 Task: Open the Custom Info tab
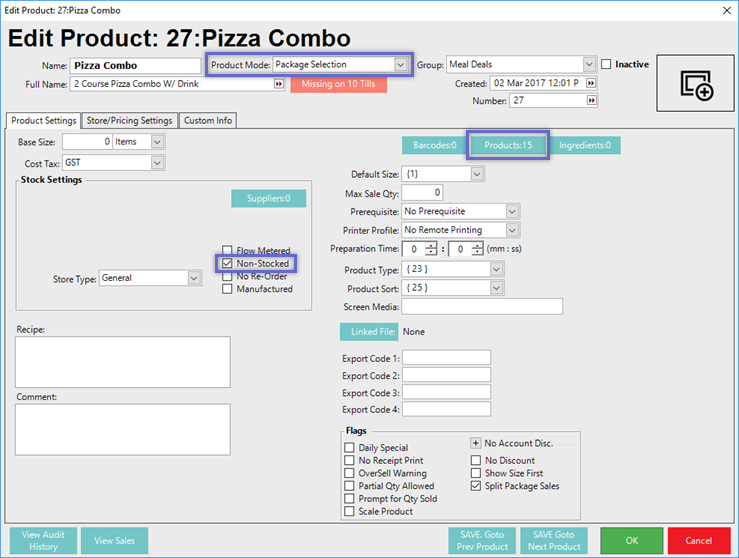(207, 121)
